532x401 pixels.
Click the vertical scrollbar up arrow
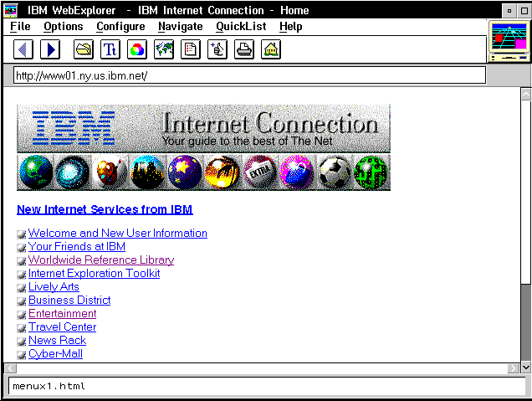tap(526, 94)
